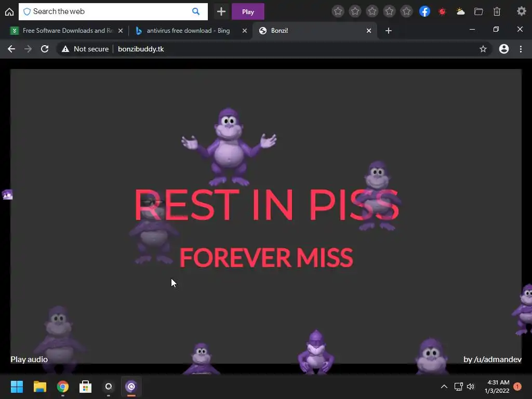This screenshot has height=399, width=532.
Task: Click the plus button beside Play
Action: (x=221, y=11)
